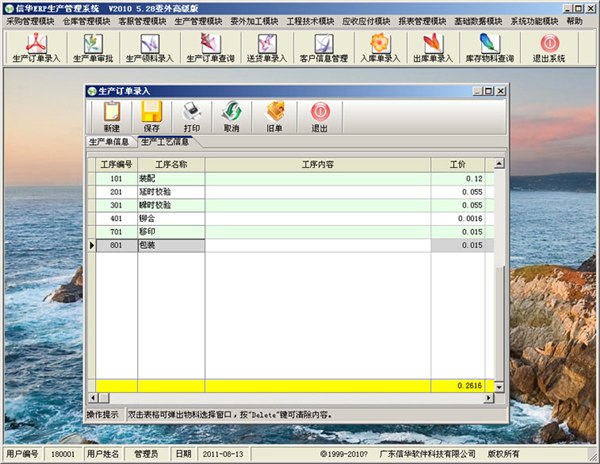
Task: Open 库存物料查询 from the toolbar
Action: (489, 48)
